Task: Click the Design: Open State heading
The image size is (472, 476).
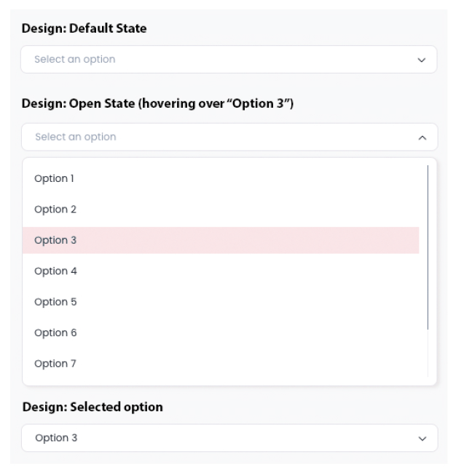Action: [157, 103]
